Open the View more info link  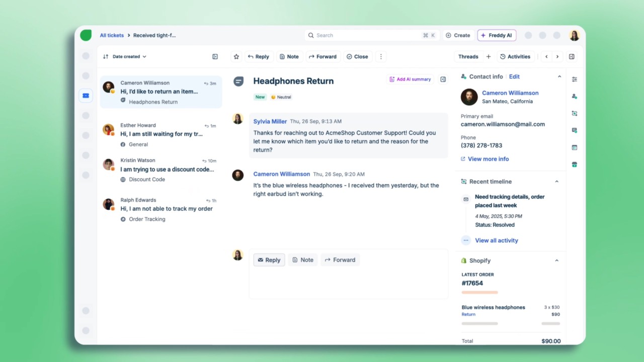coord(488,159)
